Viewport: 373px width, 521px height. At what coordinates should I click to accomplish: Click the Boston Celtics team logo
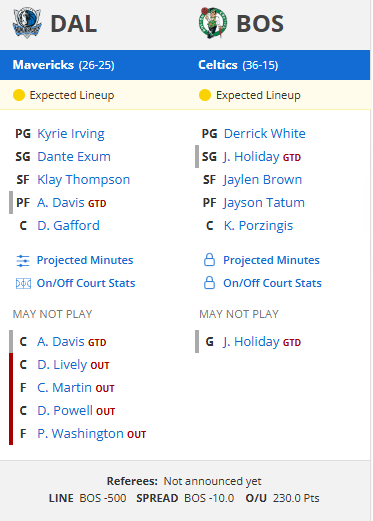(x=213, y=23)
